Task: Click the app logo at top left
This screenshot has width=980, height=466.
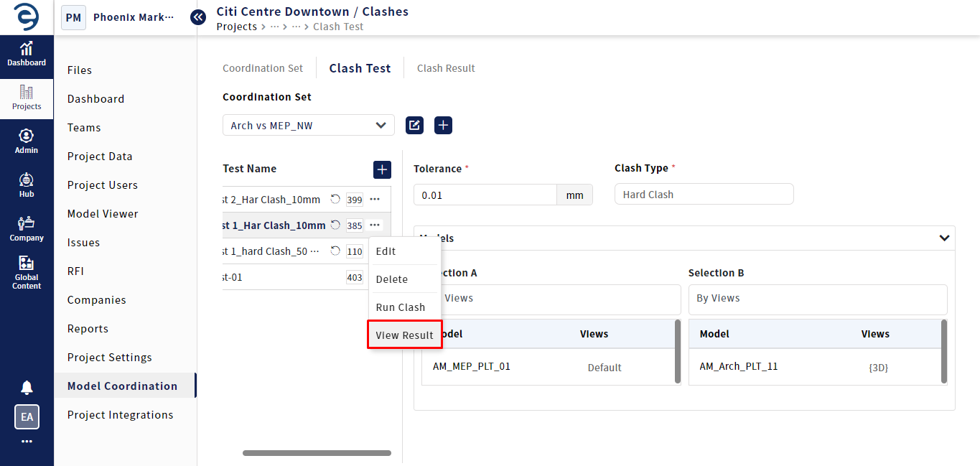Action: 27,17
